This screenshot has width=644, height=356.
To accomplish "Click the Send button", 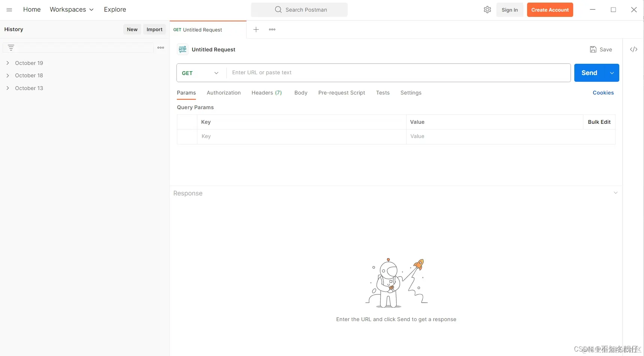I will click(589, 73).
